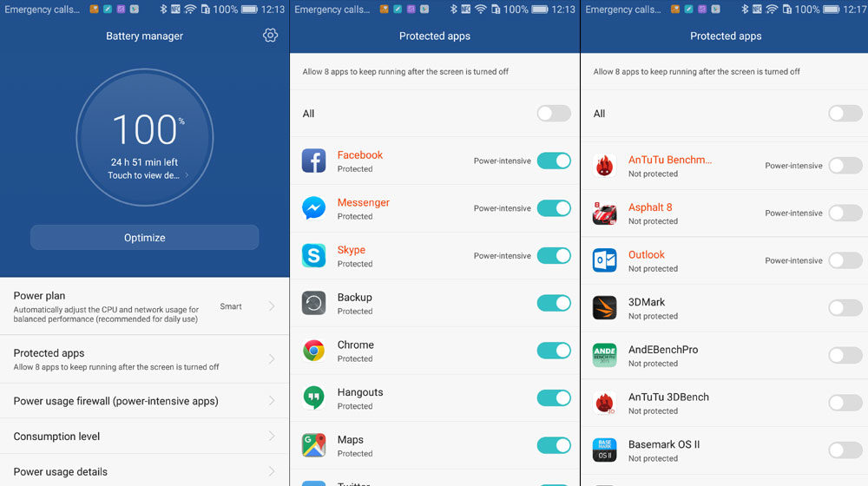Tap the Facebook app icon
This screenshot has height=486, width=868.
tap(314, 161)
